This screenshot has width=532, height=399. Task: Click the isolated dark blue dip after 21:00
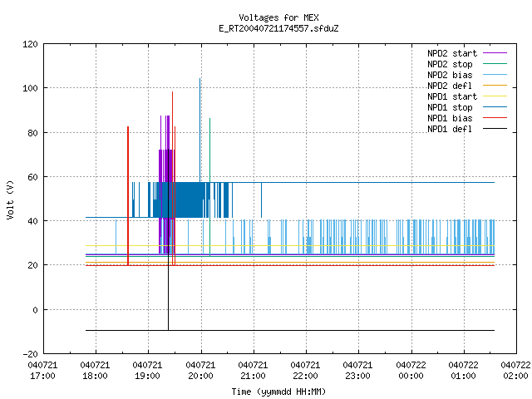[x=261, y=200]
